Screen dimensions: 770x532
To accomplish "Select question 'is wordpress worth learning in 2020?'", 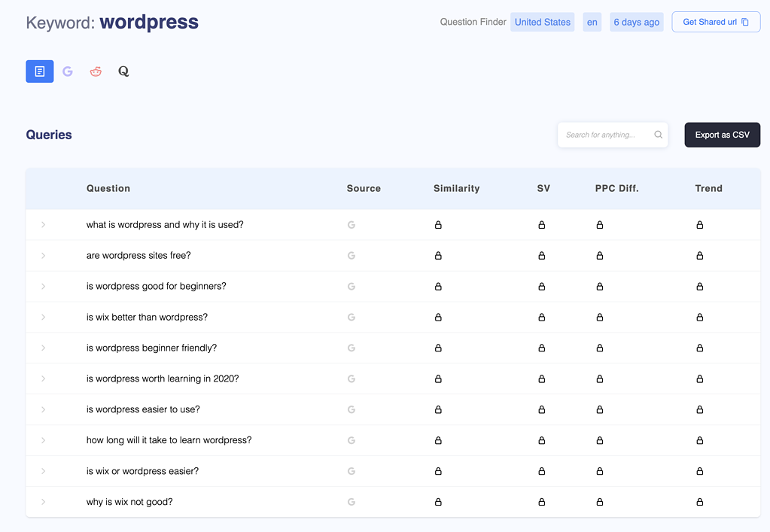I will (163, 379).
